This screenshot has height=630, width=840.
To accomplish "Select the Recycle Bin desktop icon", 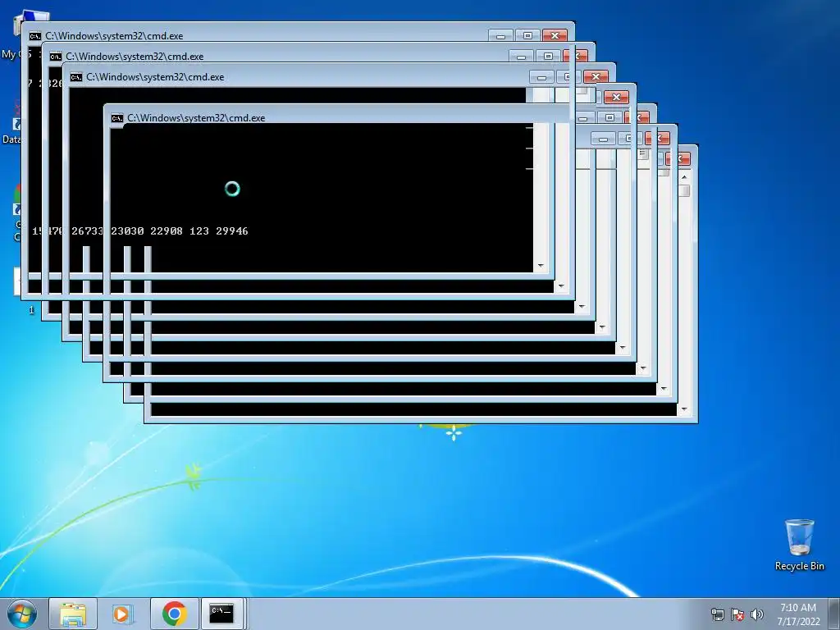I will click(799, 545).
